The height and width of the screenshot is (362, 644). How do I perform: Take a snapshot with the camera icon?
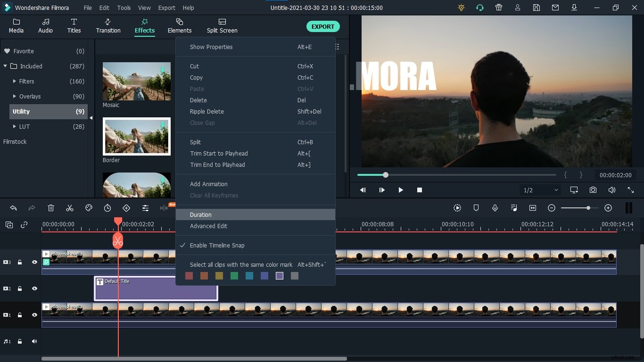pos(593,190)
